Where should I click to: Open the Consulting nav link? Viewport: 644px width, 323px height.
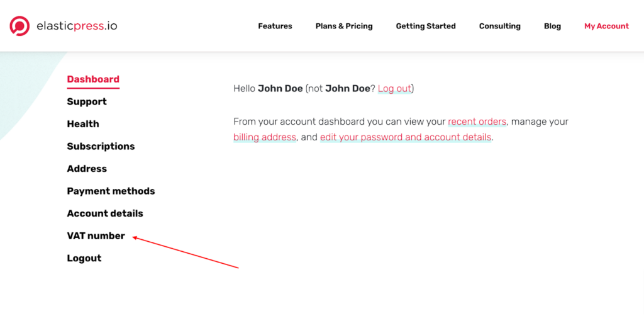coord(499,26)
